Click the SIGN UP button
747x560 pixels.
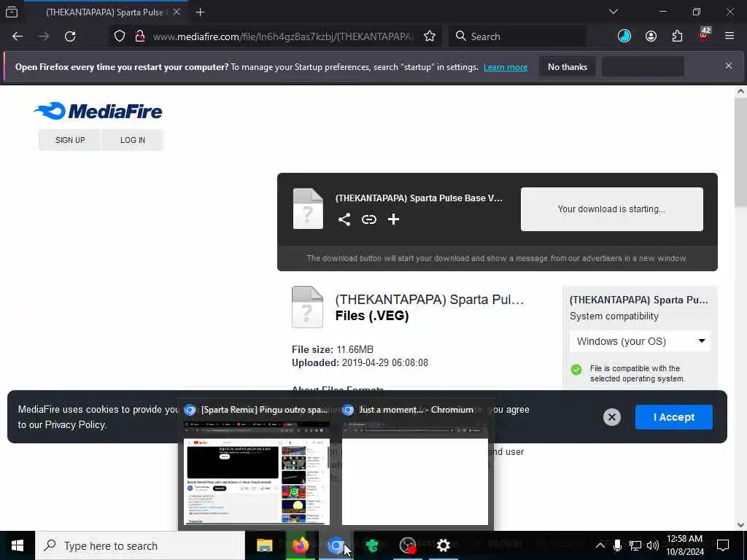(70, 140)
